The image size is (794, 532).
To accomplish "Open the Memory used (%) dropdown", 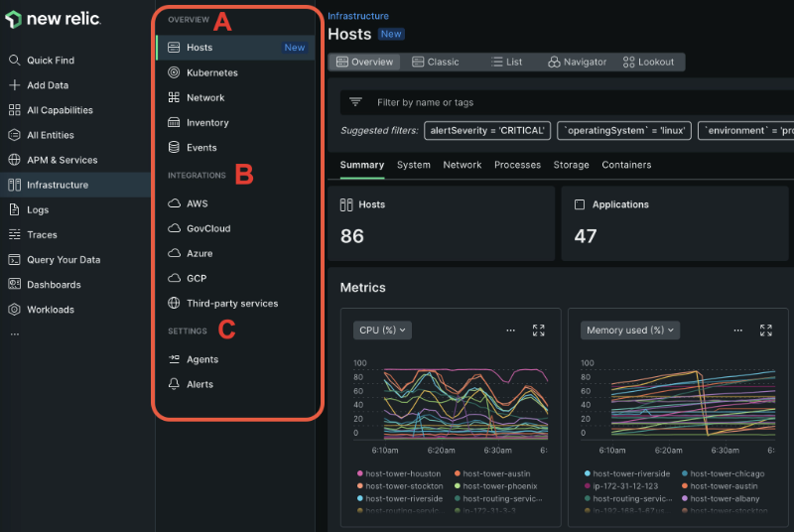I will [x=630, y=331].
